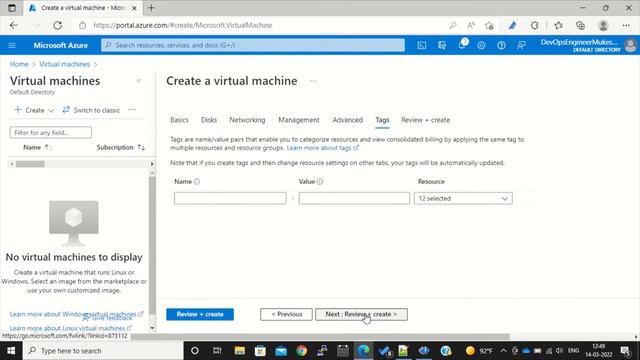Switch to the Advanced tab
The image size is (640, 360).
(x=347, y=120)
